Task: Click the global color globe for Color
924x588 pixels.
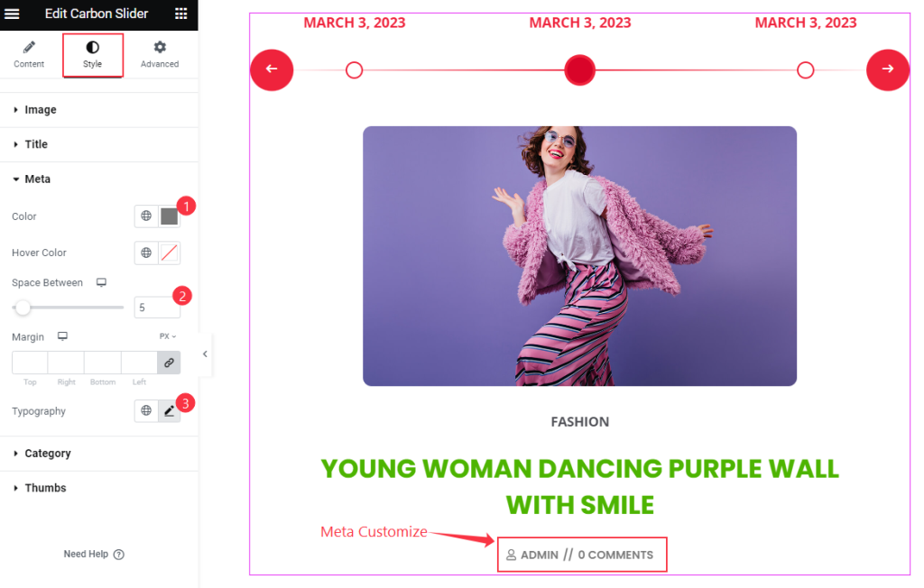Action: click(x=146, y=216)
